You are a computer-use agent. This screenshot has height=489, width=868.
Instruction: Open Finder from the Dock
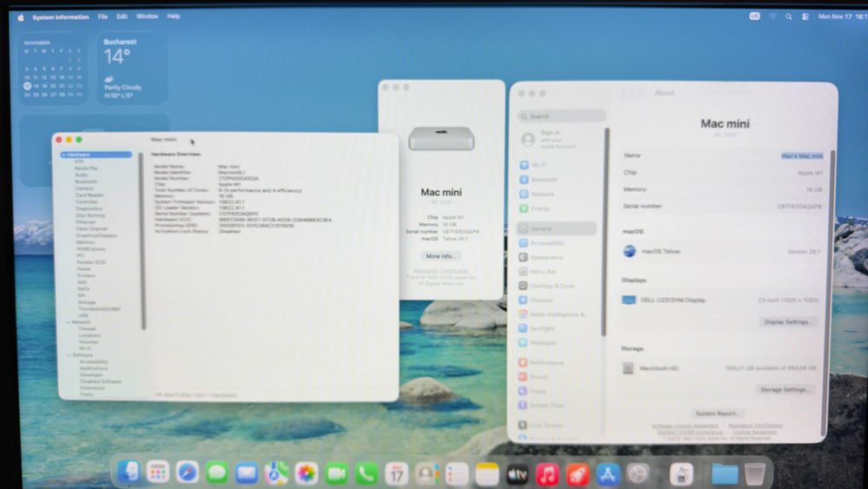coord(128,472)
